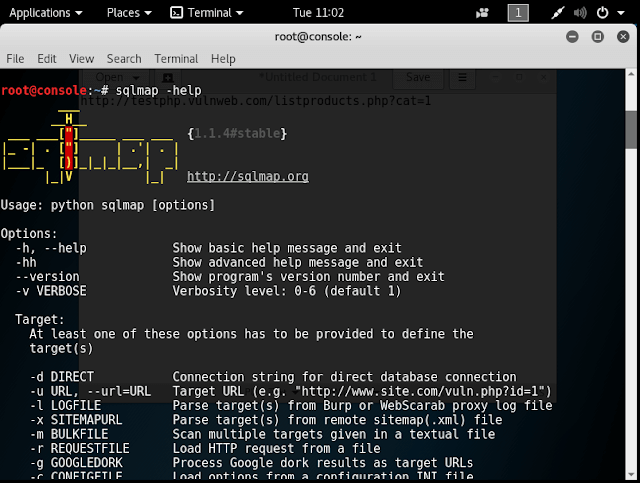Click the '-u URL, --url=URL' option text
Image resolution: width=640 pixels, height=483 pixels.
[x=90, y=391]
